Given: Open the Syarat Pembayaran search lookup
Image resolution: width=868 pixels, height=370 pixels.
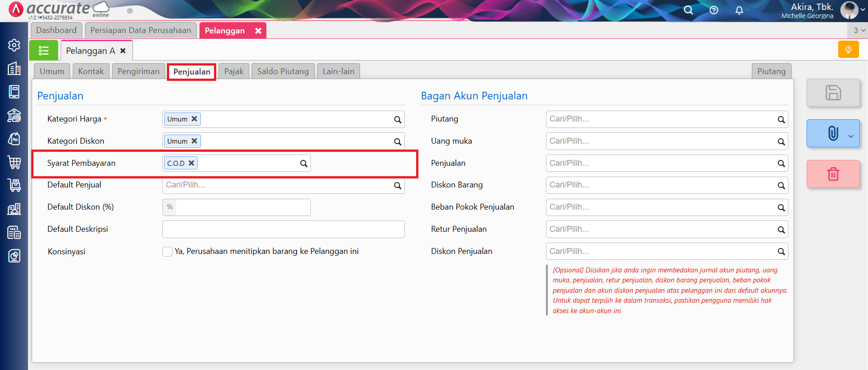Looking at the screenshot, I should point(304,164).
